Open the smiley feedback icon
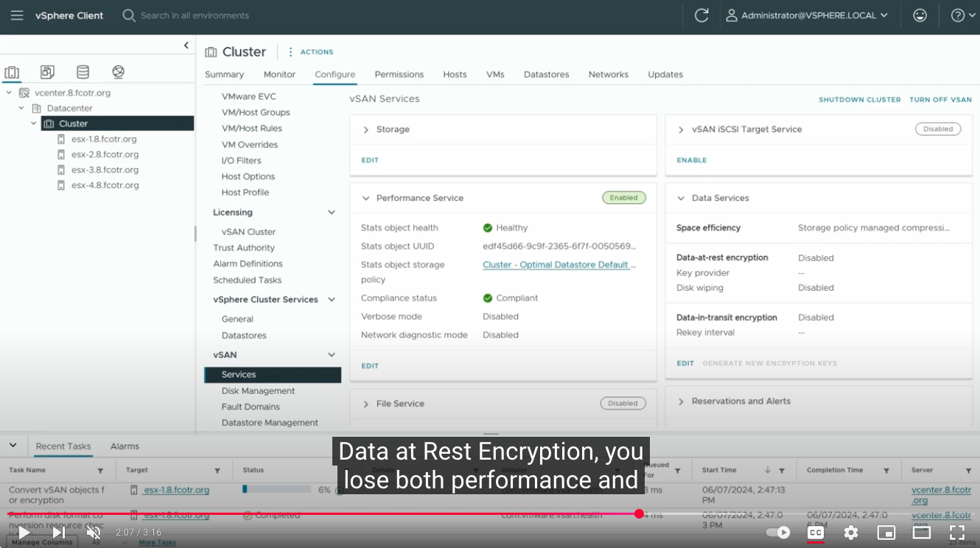The width and height of the screenshot is (980, 548). (x=920, y=15)
